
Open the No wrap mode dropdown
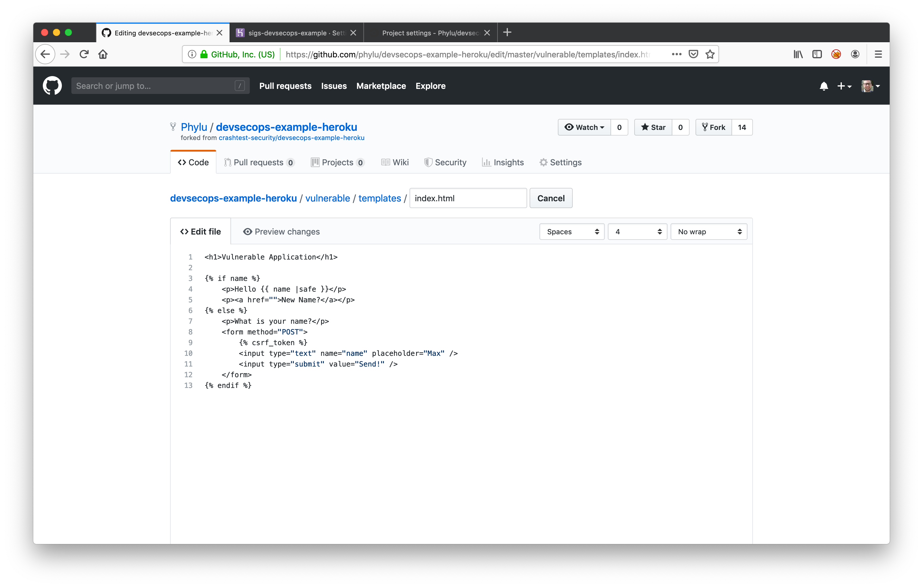(x=708, y=232)
